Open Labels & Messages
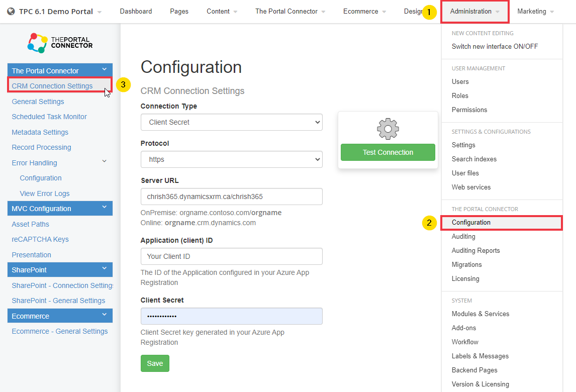Viewport: 576px width, 392px height. 480,356
